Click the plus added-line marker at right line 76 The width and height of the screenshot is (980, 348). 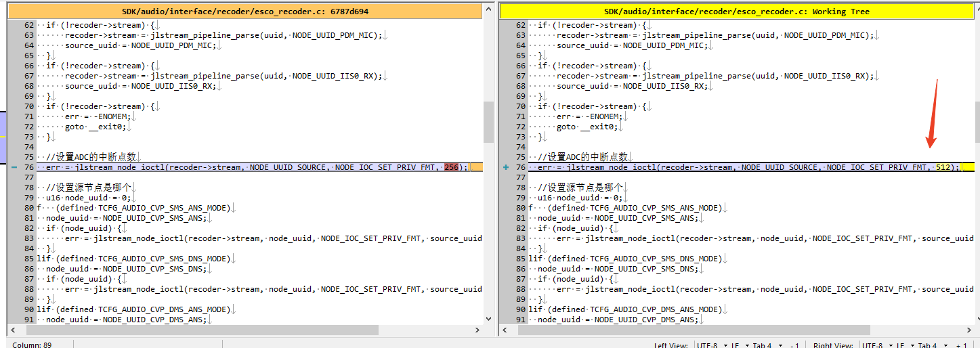pyautogui.click(x=506, y=167)
